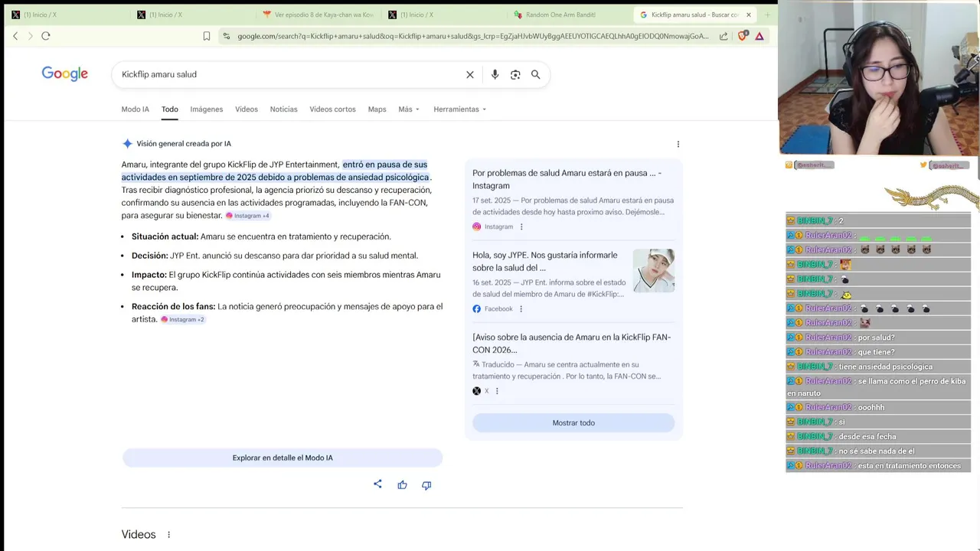The height and width of the screenshot is (551, 980).
Task: Reload the page with the refresh icon
Action: 46,36
